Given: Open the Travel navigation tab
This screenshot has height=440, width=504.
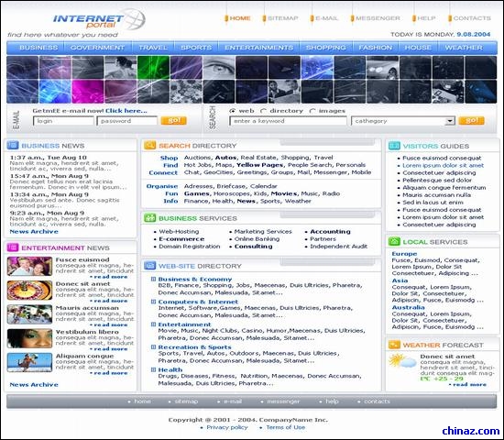Looking at the screenshot, I should (x=153, y=48).
